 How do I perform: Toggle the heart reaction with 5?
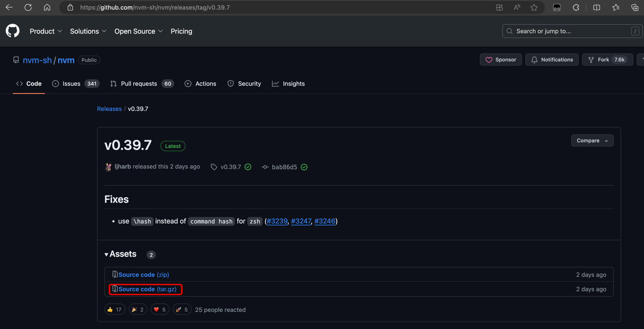pos(160,310)
